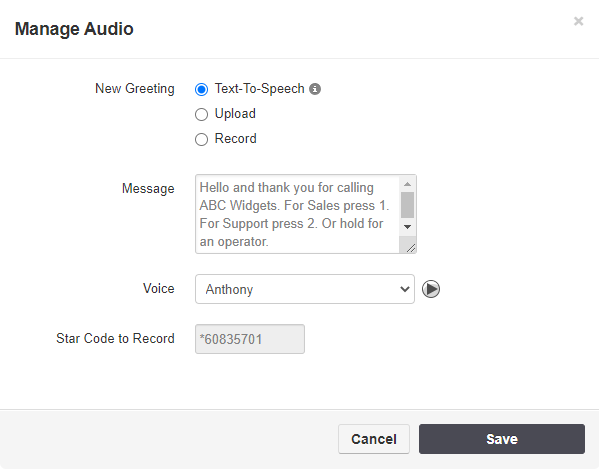
Task: Click the textarea resize grip
Action: (411, 248)
